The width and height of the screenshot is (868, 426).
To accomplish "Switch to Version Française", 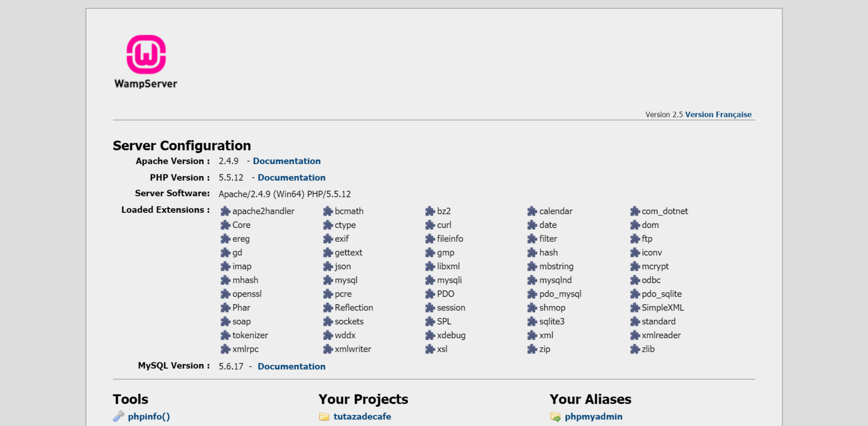I will [718, 114].
